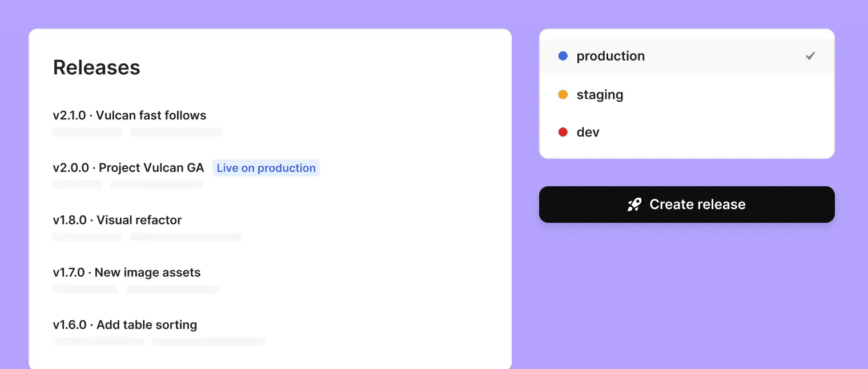The height and width of the screenshot is (369, 868).
Task: Click the rocket icon on Create release
Action: 634,204
